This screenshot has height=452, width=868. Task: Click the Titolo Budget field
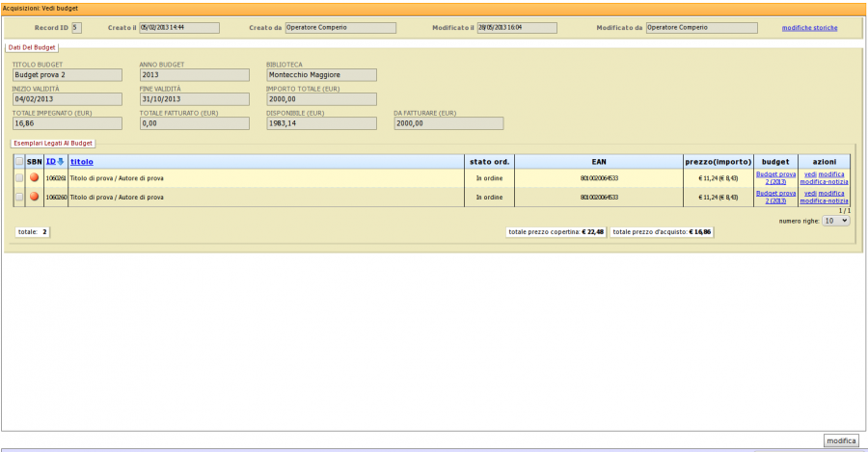tap(67, 74)
